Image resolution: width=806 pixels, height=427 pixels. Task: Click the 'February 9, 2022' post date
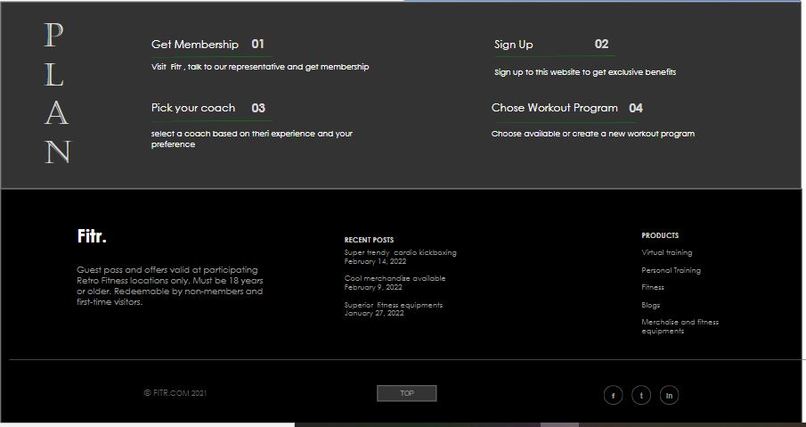click(373, 287)
